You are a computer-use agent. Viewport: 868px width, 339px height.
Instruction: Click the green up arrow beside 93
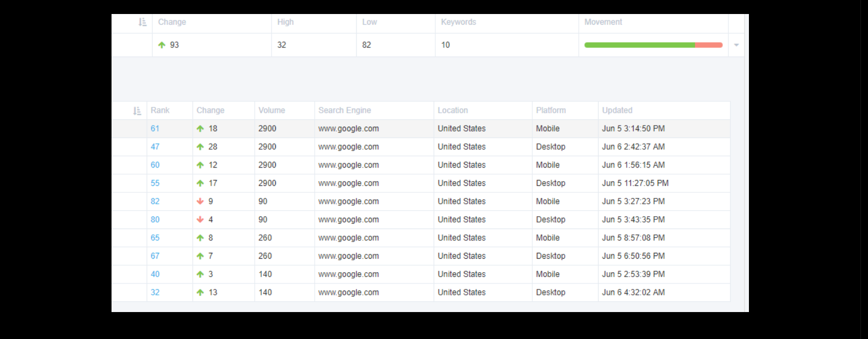pyautogui.click(x=162, y=45)
